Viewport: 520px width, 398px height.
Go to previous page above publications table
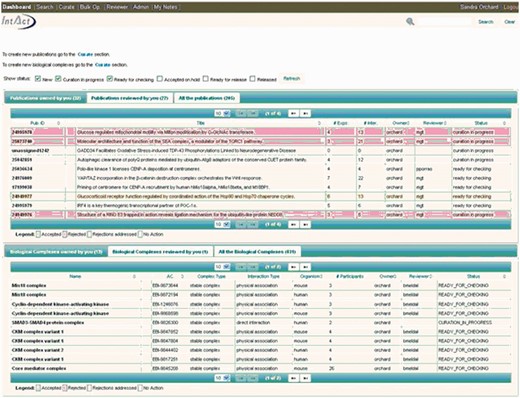pyautogui.click(x=253, y=114)
